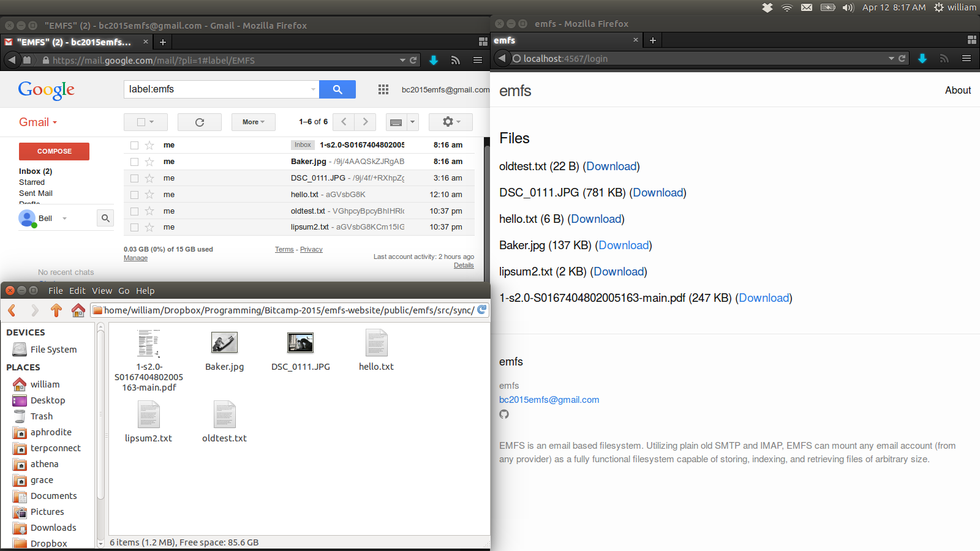This screenshot has height=551, width=980.
Task: Open Bell chat status dropdown
Action: [64, 219]
